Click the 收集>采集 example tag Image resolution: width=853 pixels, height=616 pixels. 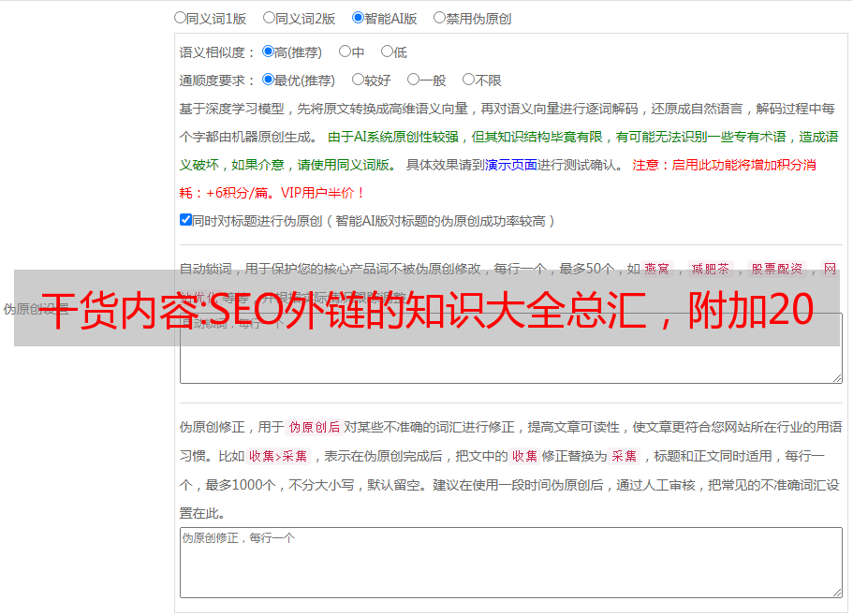click(x=278, y=456)
